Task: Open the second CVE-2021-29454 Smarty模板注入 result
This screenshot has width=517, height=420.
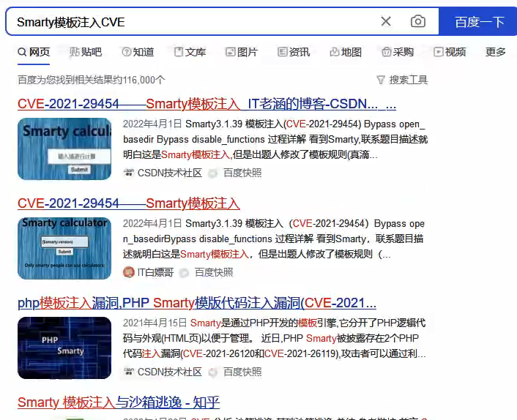Action: pos(129,203)
